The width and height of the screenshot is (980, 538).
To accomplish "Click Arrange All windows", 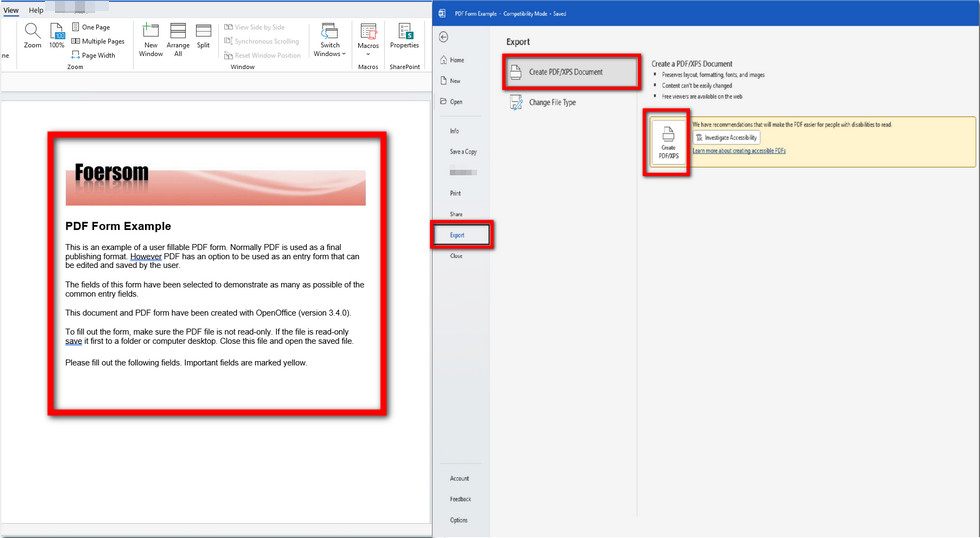I will [x=178, y=39].
